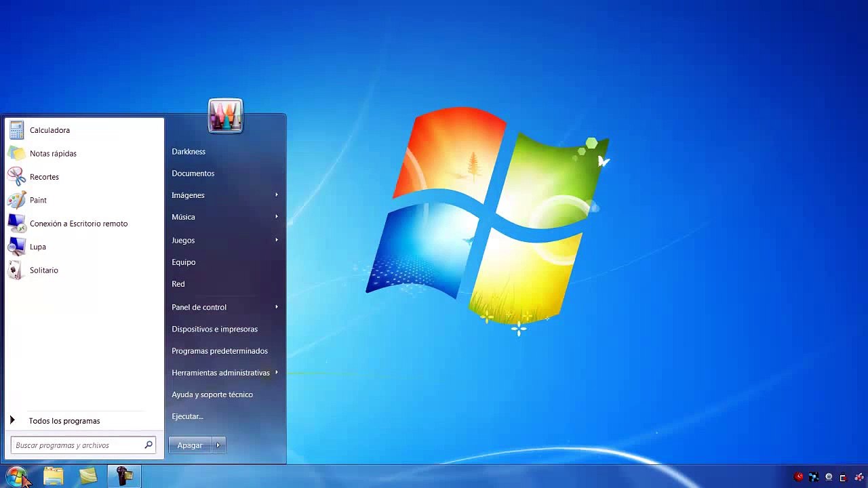This screenshot has width=868, height=488.
Task: Expand the Música submenu arrow
Action: pos(277,217)
